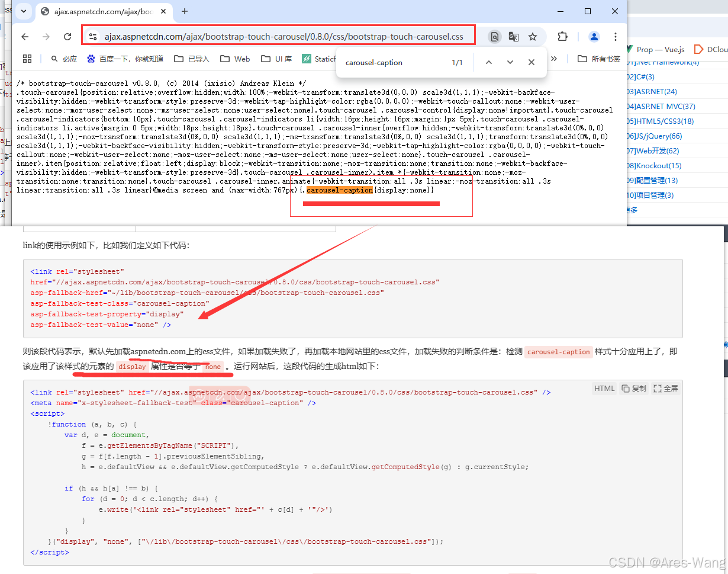Close the find bar
Screen dimensions: 728x574
tap(531, 62)
